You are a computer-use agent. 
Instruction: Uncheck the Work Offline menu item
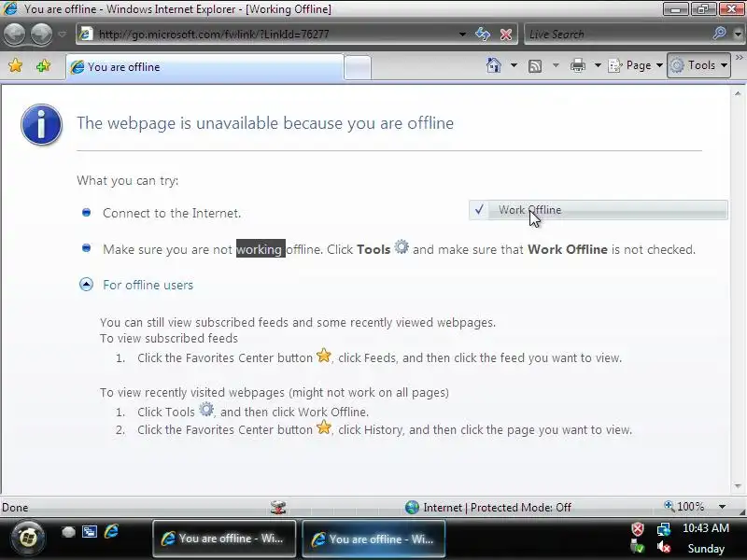point(598,210)
